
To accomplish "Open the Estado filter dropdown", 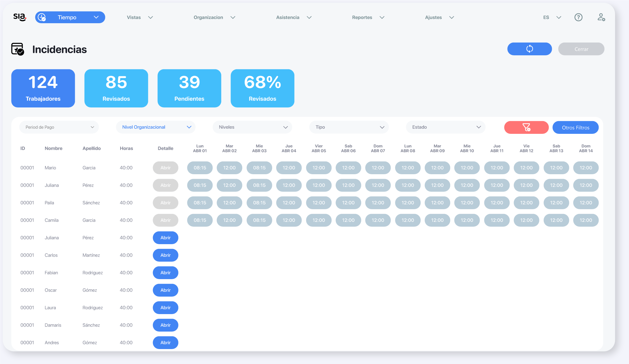I will coord(446,127).
